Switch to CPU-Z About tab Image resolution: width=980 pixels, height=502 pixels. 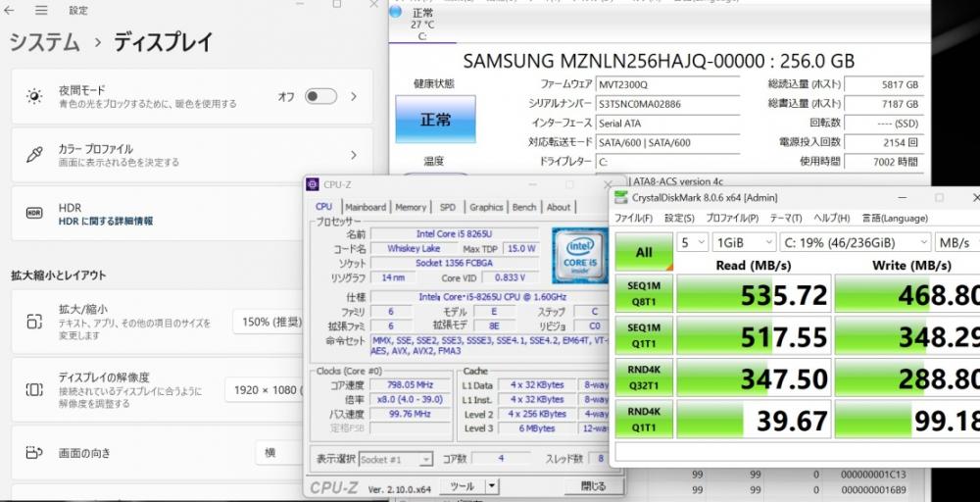click(x=559, y=207)
